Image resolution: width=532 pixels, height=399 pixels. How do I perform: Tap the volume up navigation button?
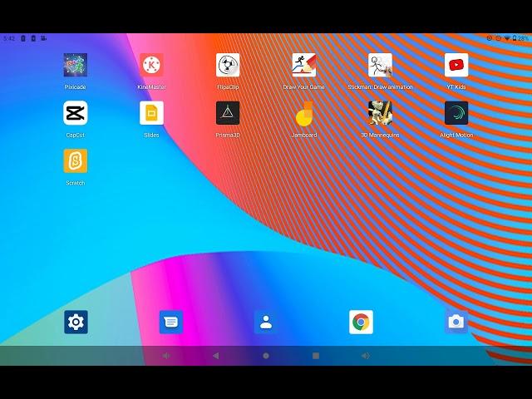click(x=366, y=356)
